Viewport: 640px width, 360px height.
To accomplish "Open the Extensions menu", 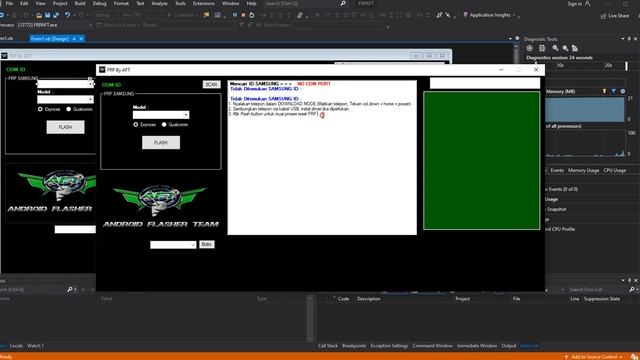I will [x=204, y=3].
